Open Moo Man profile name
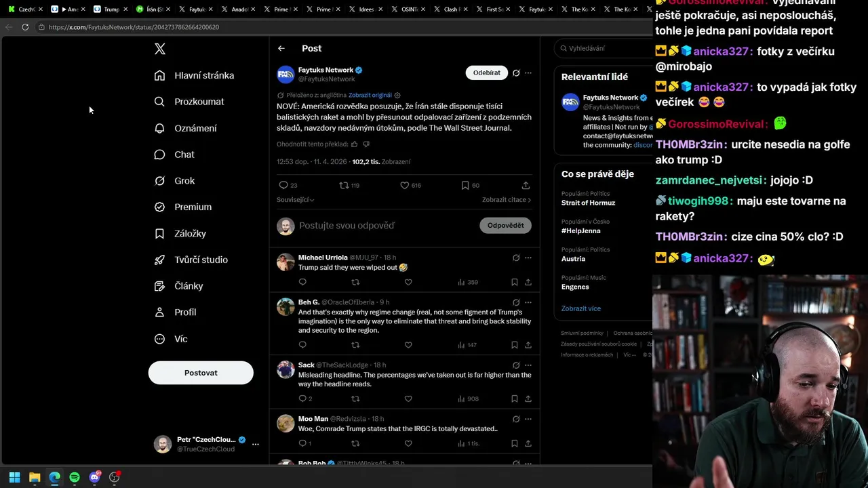 point(313,419)
